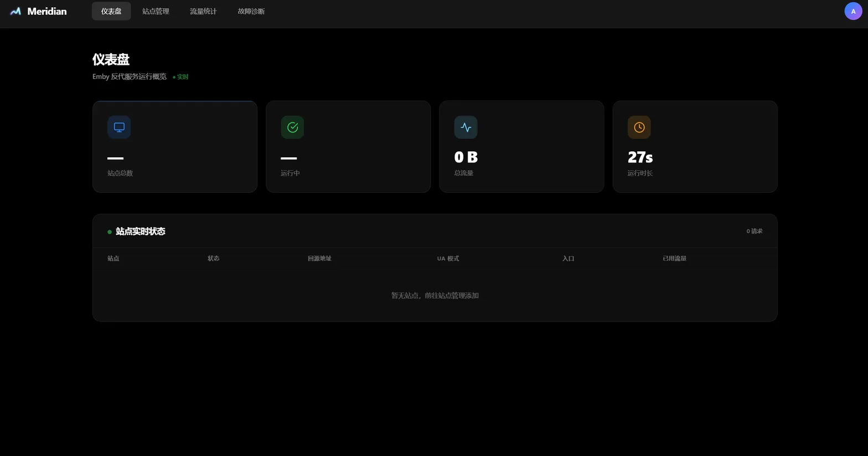Image resolution: width=868 pixels, height=456 pixels.
Task: Click the dash value above 站点总数
Action: click(x=115, y=158)
